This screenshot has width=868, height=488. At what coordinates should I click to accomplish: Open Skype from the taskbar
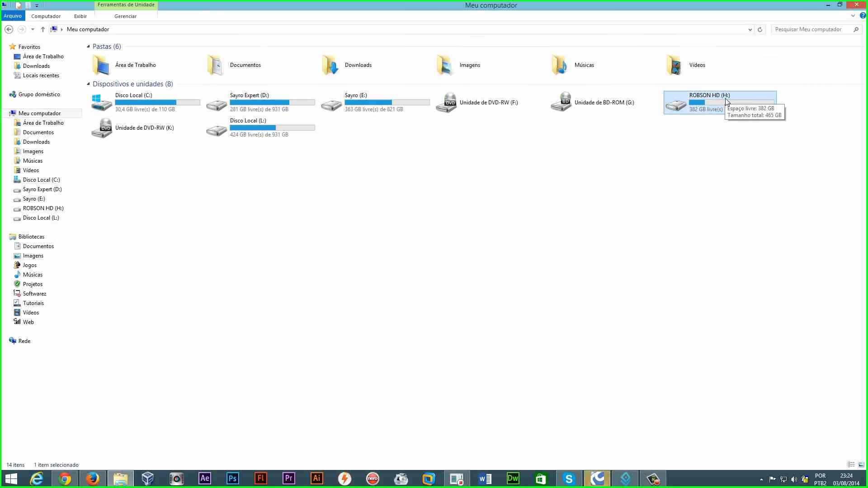point(569,479)
